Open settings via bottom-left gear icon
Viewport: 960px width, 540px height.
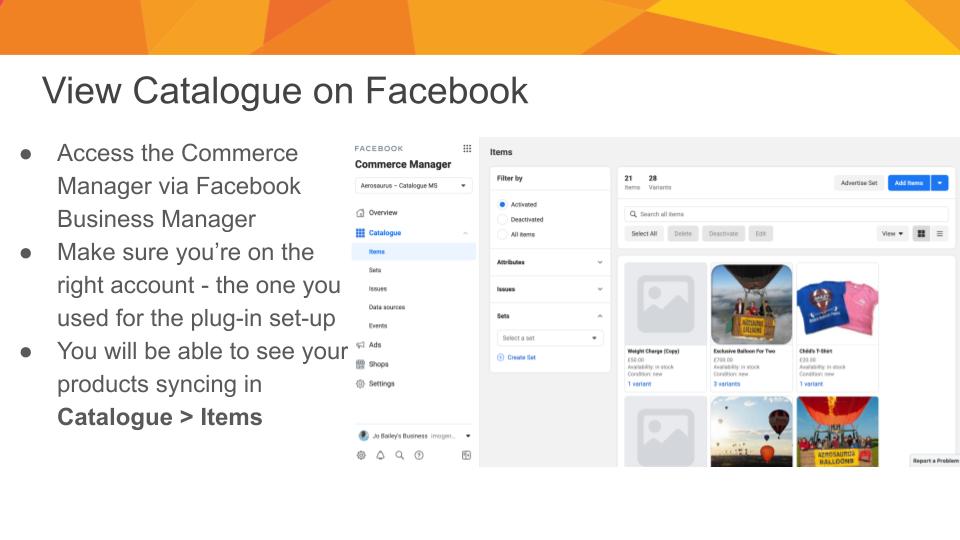361,455
